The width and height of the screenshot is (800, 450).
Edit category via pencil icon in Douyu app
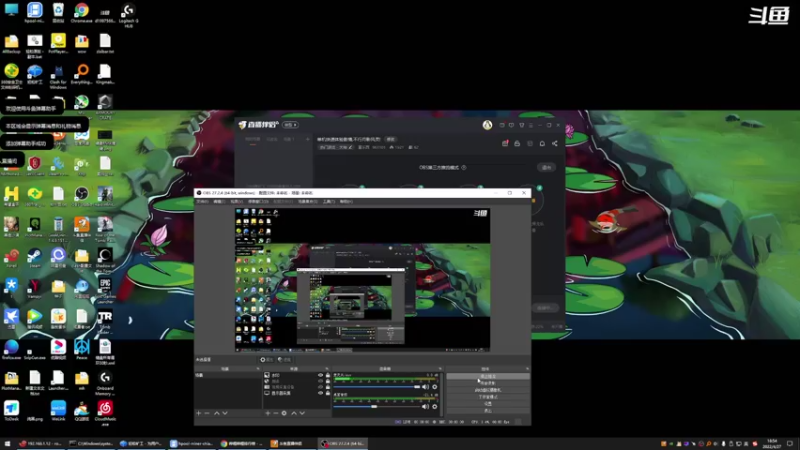[351, 147]
